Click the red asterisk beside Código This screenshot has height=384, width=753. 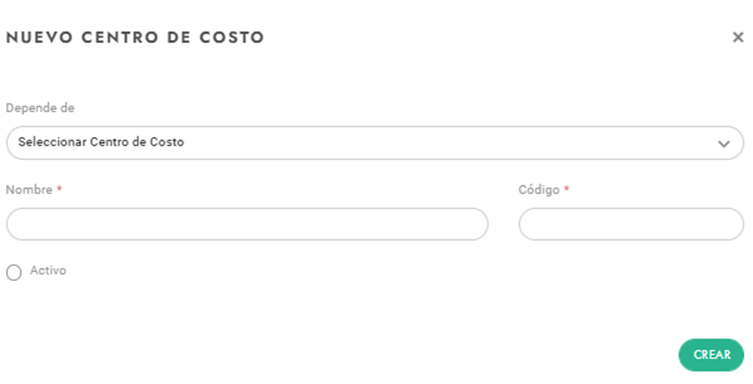tap(567, 189)
